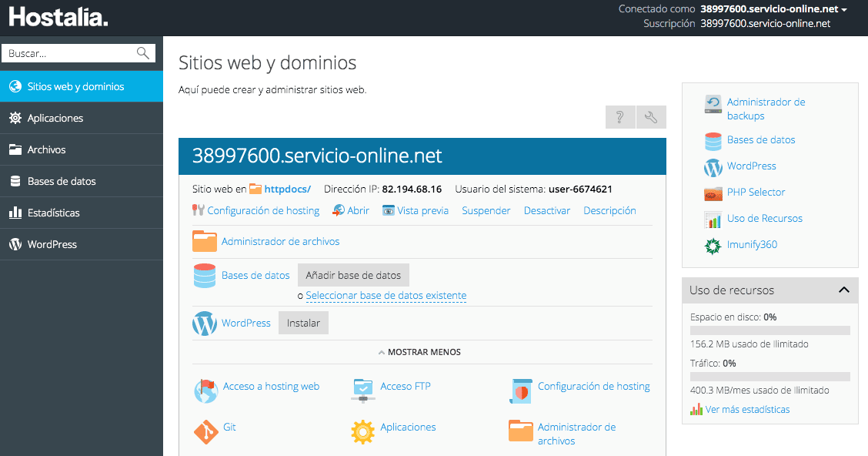Click the WordPress Instalar button
The image size is (868, 456).
click(303, 323)
